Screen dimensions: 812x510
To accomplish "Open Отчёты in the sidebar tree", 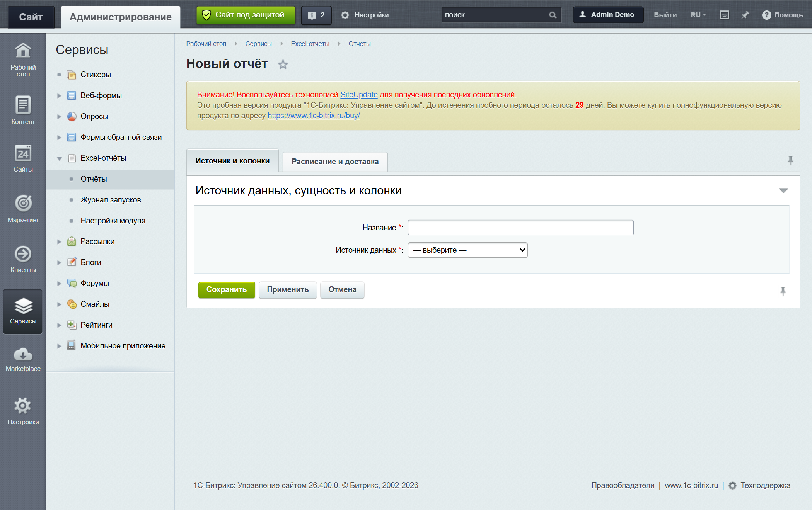I will coord(94,179).
